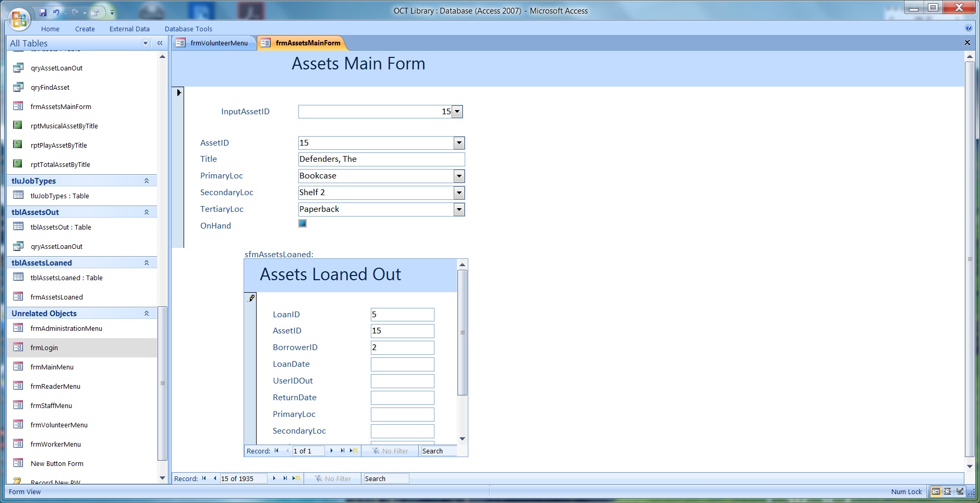Select the frmAssetsMainForm document tab

302,43
